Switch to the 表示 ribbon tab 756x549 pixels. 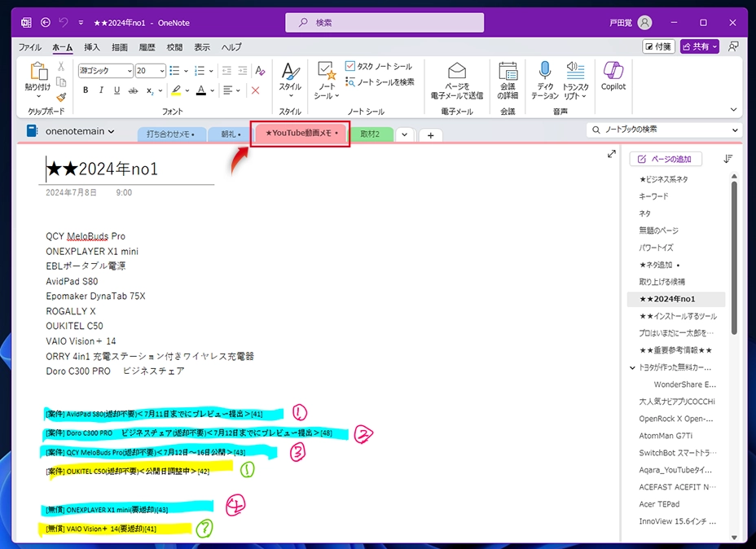click(202, 46)
